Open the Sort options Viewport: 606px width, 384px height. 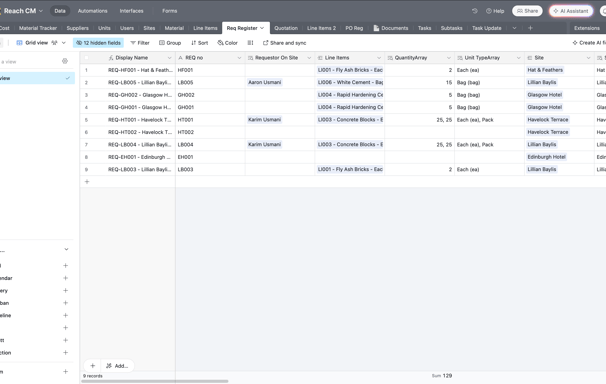[199, 43]
